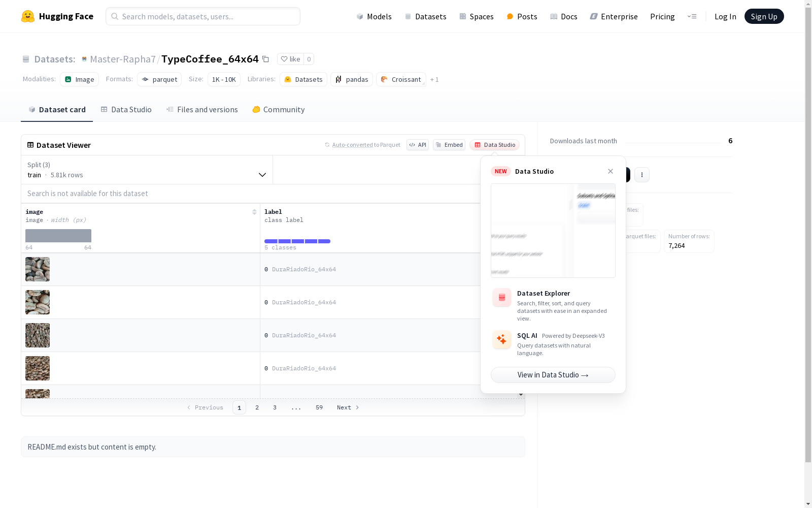Open the three-dot more options button
This screenshot has height=508, width=812.
(642, 175)
